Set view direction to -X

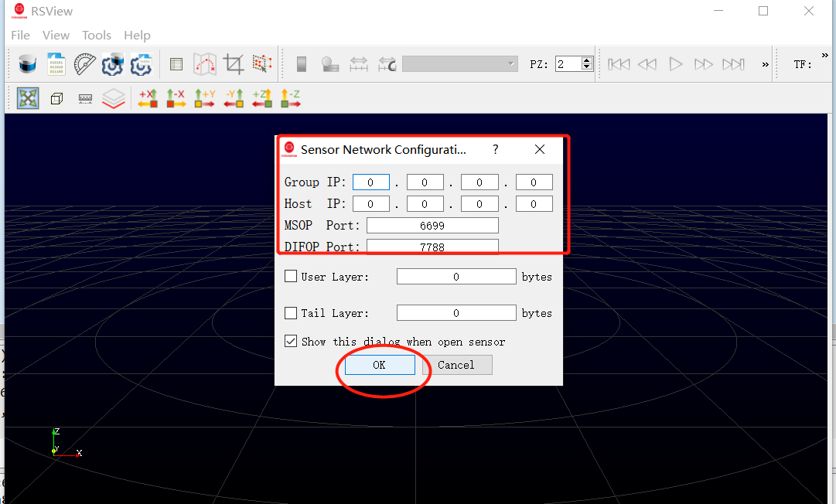(x=176, y=99)
